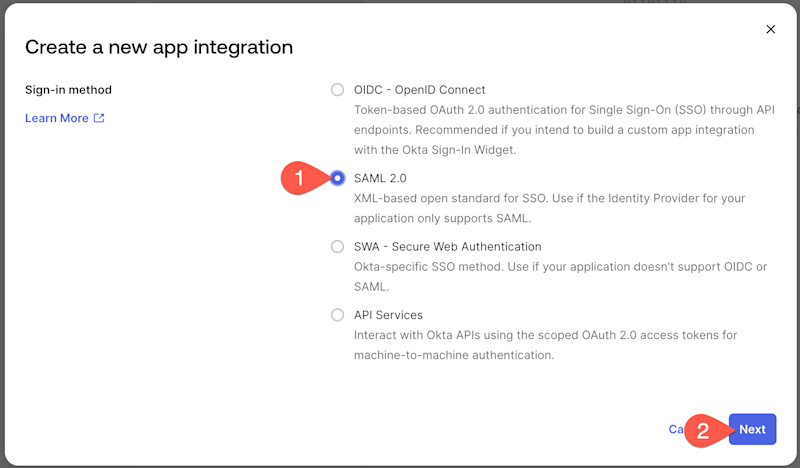The image size is (800, 468).
Task: Select the SAML 2.0 radio button
Action: coord(338,178)
